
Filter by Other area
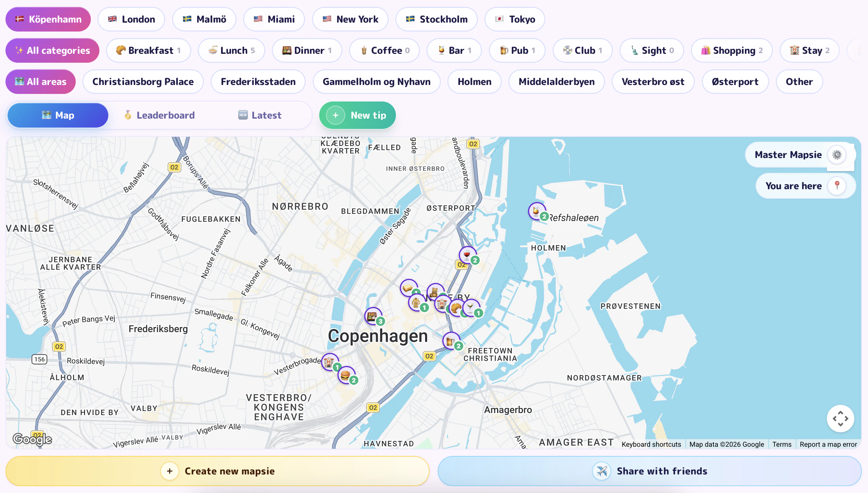pos(799,82)
